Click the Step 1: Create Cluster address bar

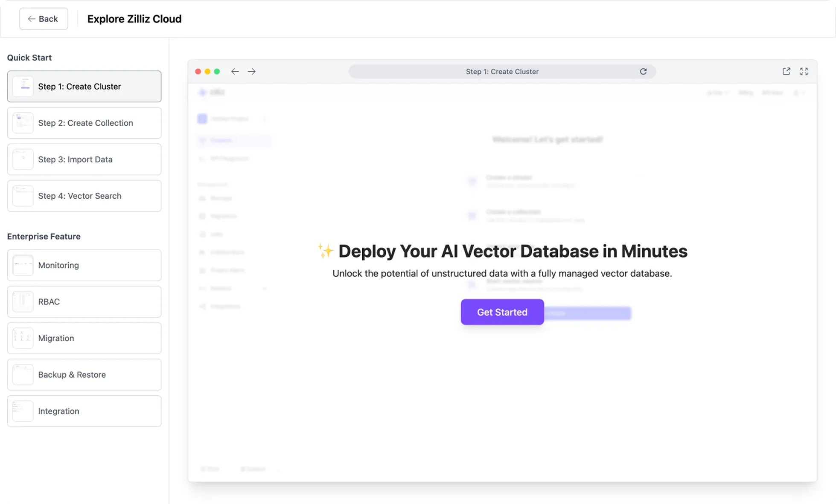pyautogui.click(x=502, y=72)
